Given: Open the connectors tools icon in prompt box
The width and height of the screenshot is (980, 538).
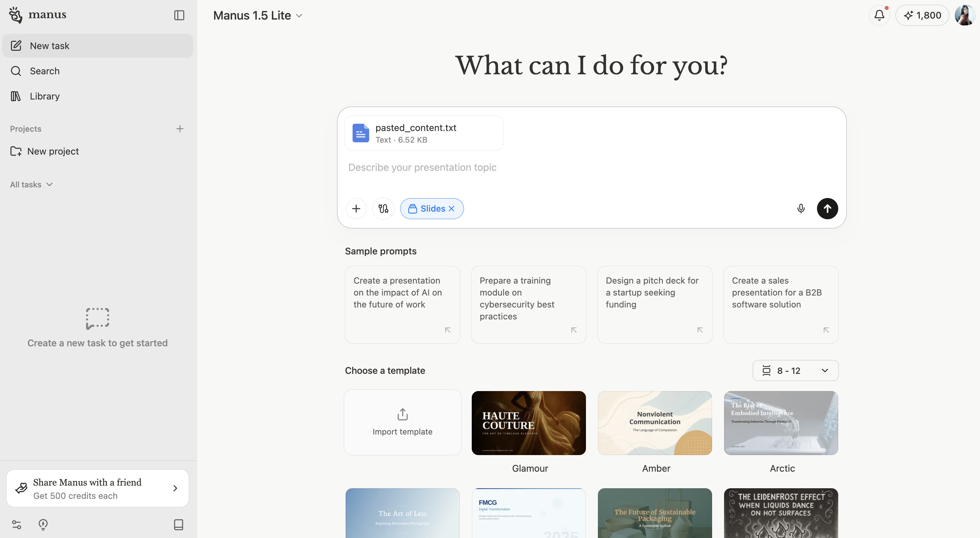Looking at the screenshot, I should [x=383, y=209].
